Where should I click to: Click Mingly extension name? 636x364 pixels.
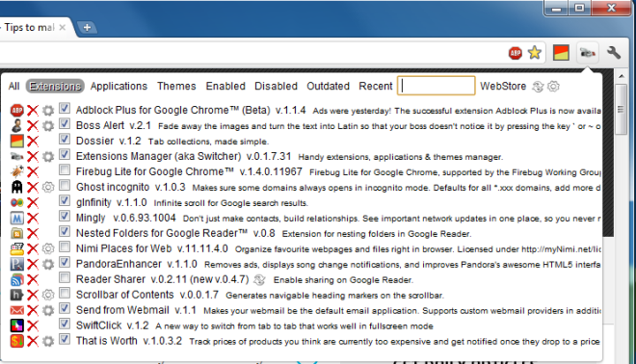click(91, 218)
